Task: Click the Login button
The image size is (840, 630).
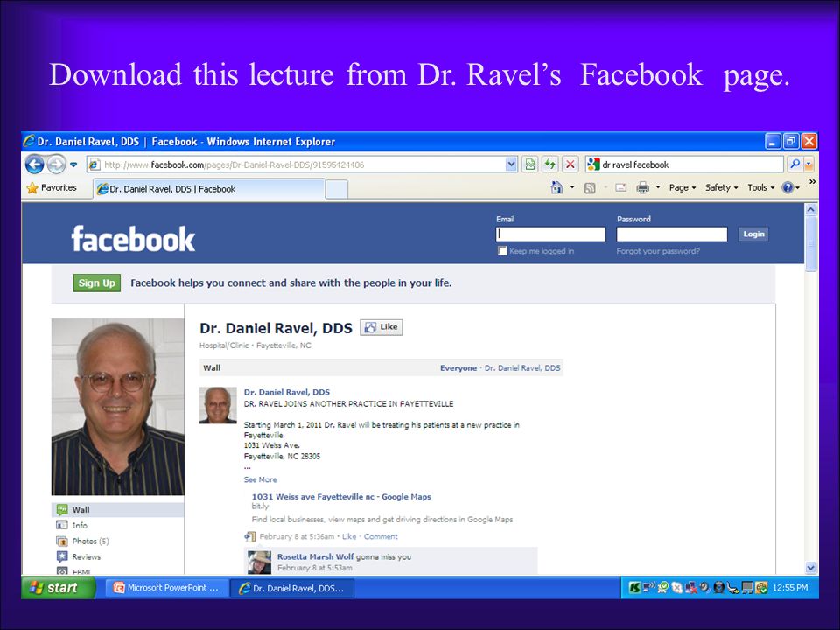Action: click(753, 234)
